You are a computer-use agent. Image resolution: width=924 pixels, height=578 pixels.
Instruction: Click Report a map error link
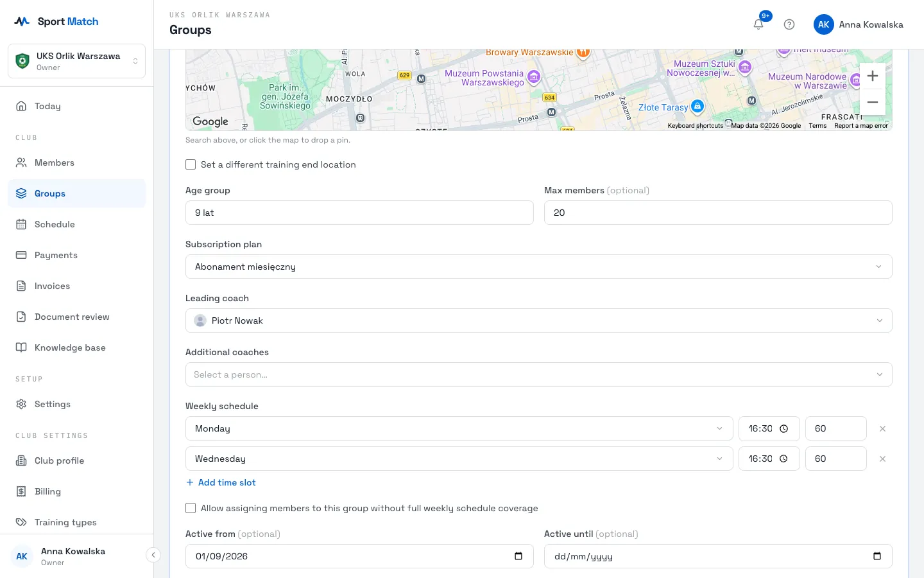point(861,126)
